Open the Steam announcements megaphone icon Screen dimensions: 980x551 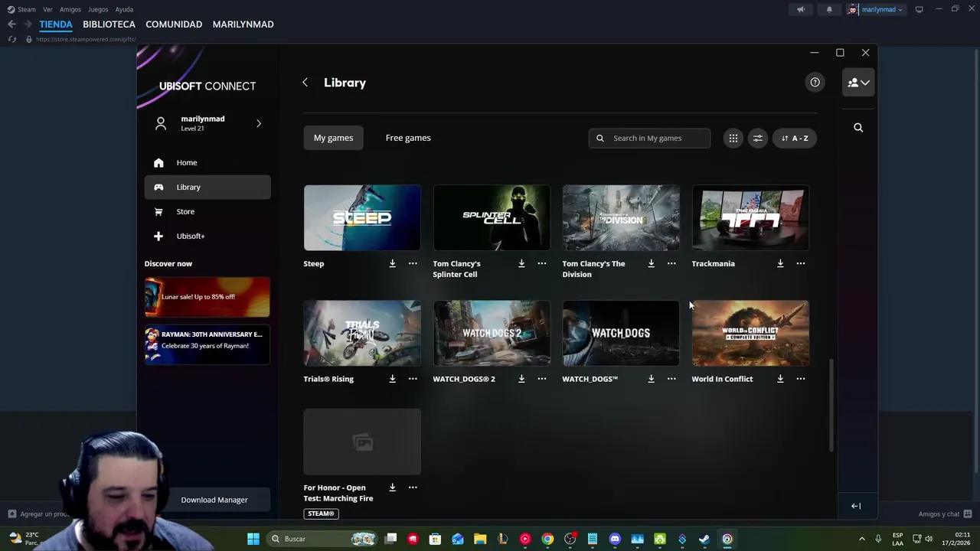(801, 9)
